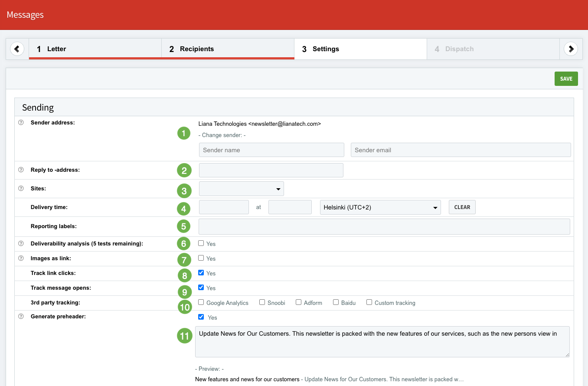This screenshot has width=588, height=386.
Task: Select the 4 Dispatch step tab
Action: pos(493,49)
